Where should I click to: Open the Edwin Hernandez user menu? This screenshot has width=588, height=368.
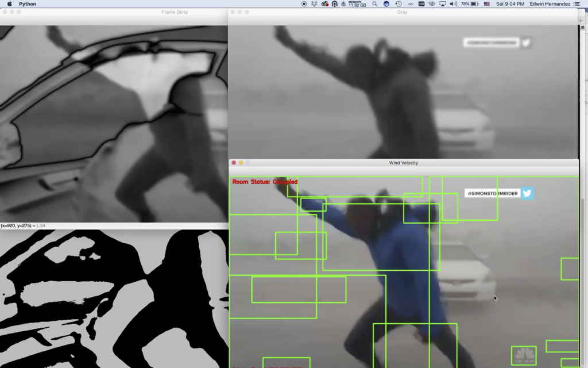550,3
